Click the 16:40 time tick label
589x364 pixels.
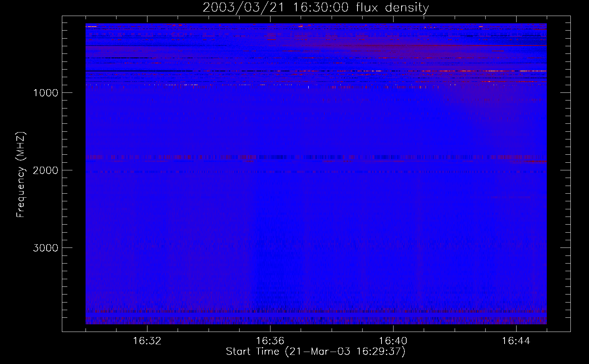(x=393, y=341)
